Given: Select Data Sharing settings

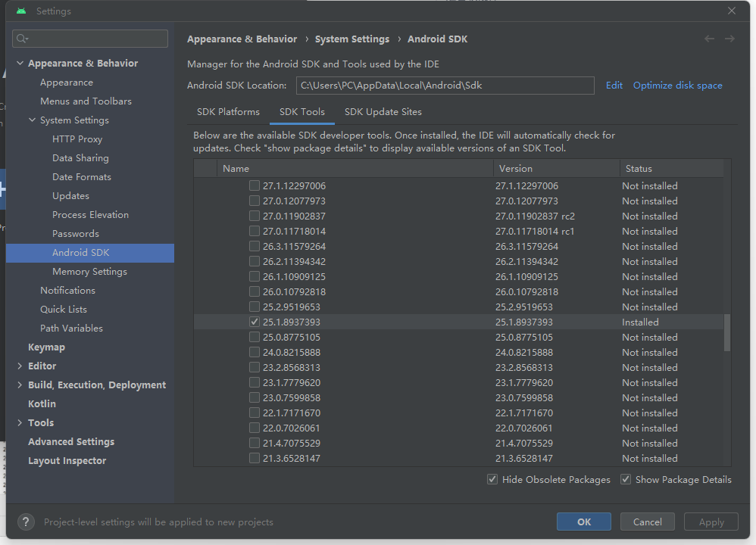Looking at the screenshot, I should click(x=80, y=158).
